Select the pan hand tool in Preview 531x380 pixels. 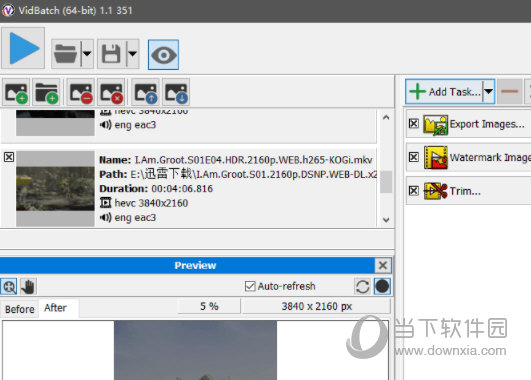[x=28, y=287]
